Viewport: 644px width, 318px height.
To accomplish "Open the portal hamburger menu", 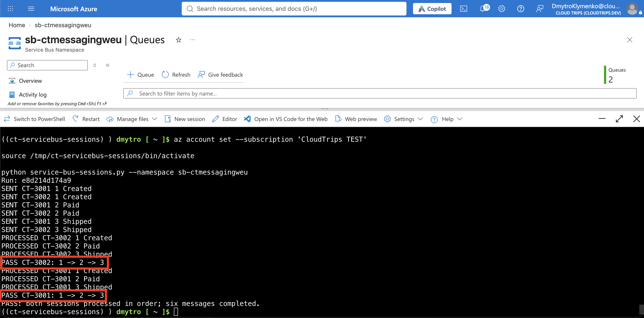I will pyautogui.click(x=31, y=9).
